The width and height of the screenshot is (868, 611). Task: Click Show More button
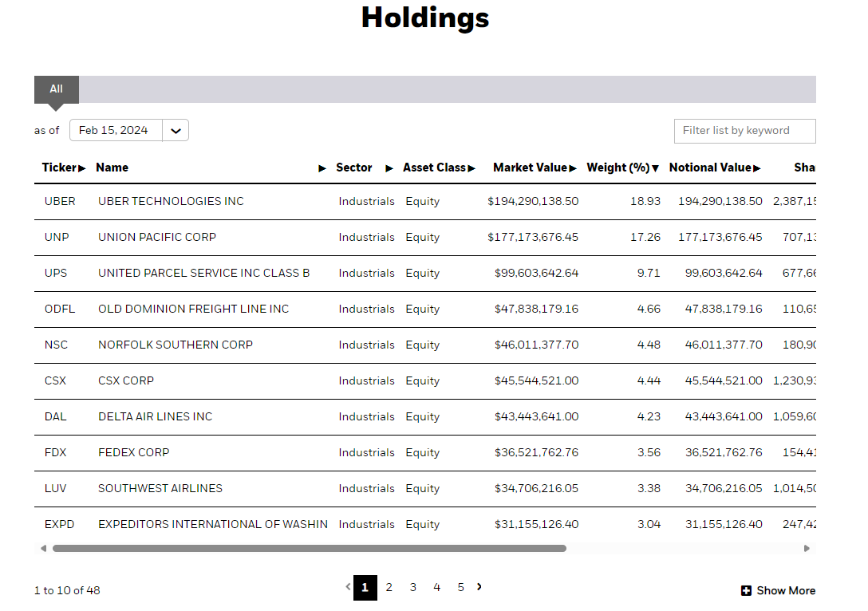coord(779,590)
